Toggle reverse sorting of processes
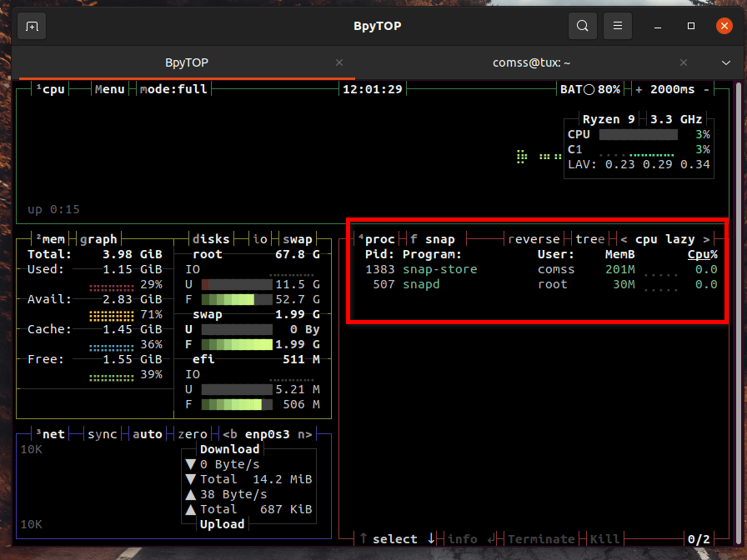 coord(534,239)
